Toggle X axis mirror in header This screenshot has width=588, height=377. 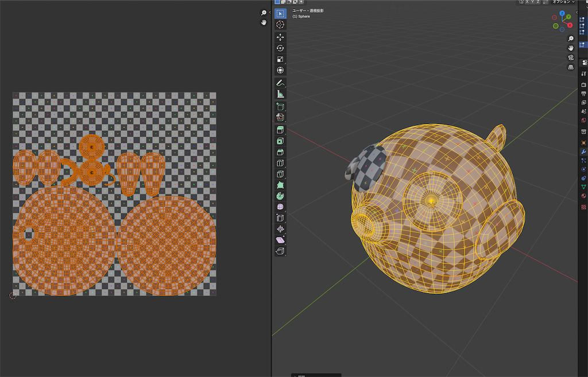click(x=527, y=2)
